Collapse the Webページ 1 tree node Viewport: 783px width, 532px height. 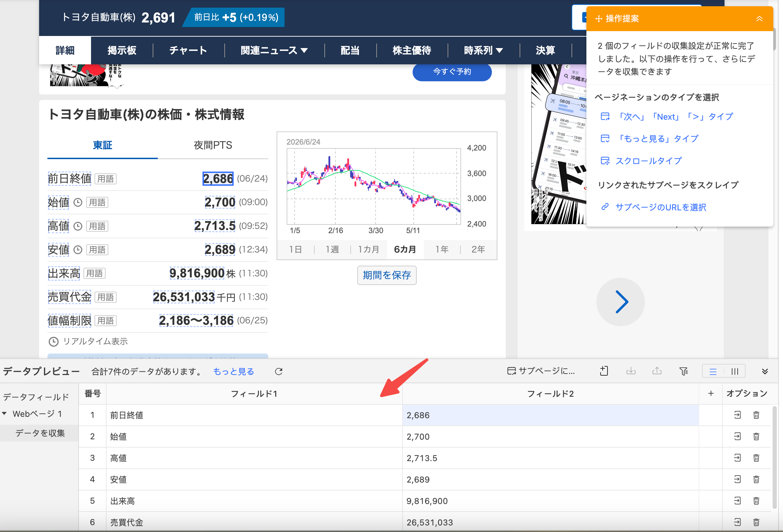[x=4, y=414]
